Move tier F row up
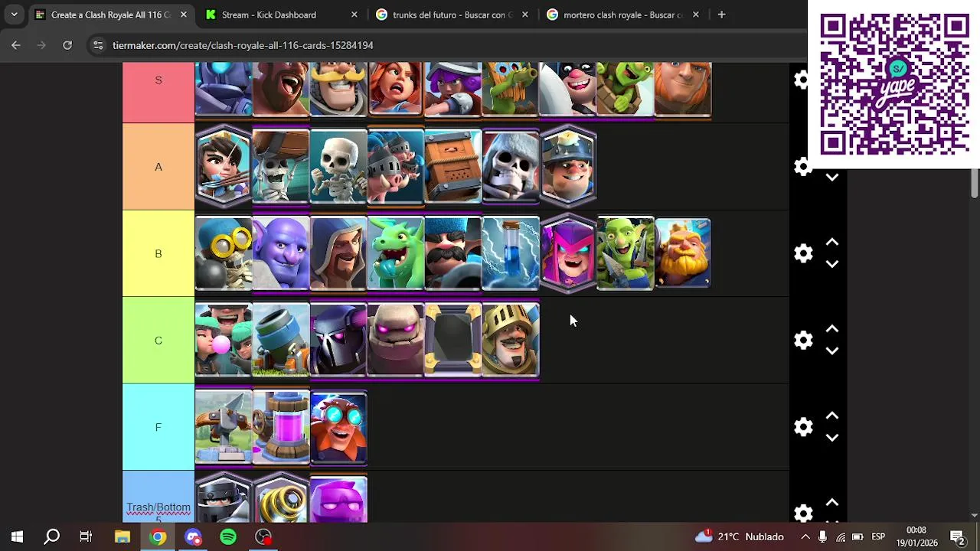 pos(832,416)
